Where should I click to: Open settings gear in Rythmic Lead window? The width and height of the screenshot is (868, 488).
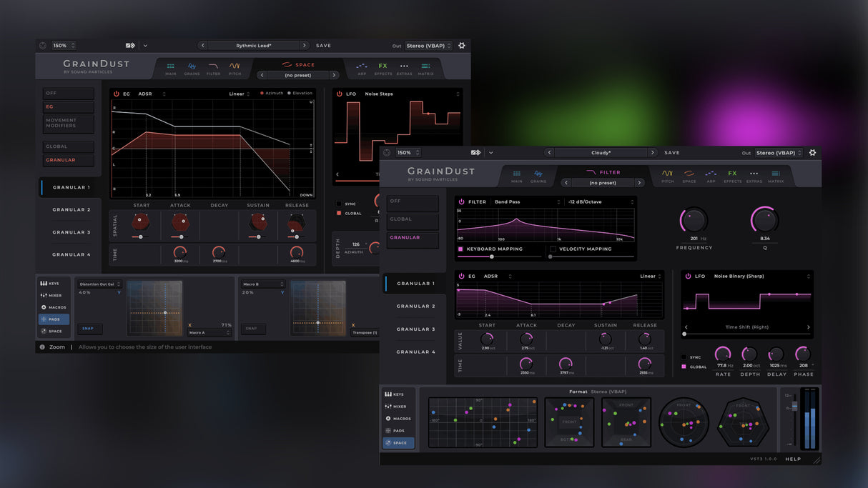click(462, 46)
